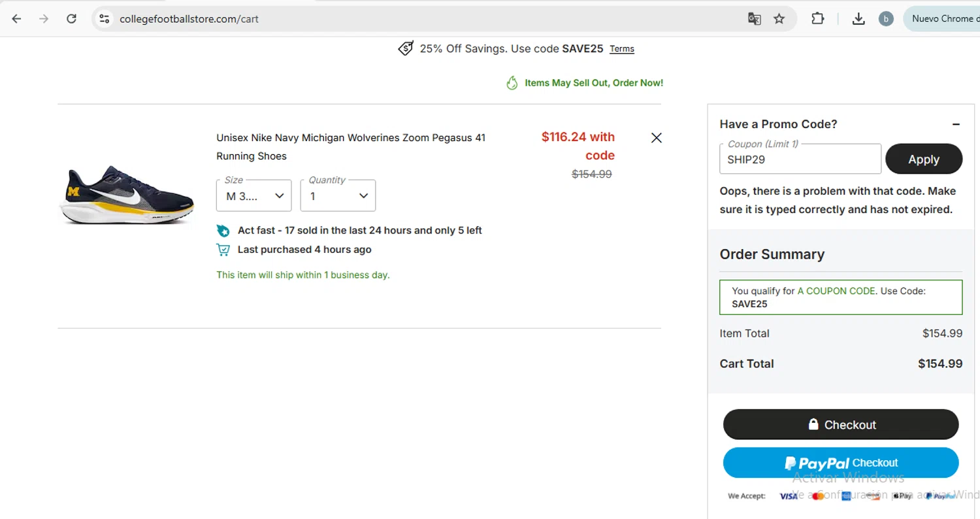
Task: Open the browser extensions menu
Action: (x=817, y=19)
